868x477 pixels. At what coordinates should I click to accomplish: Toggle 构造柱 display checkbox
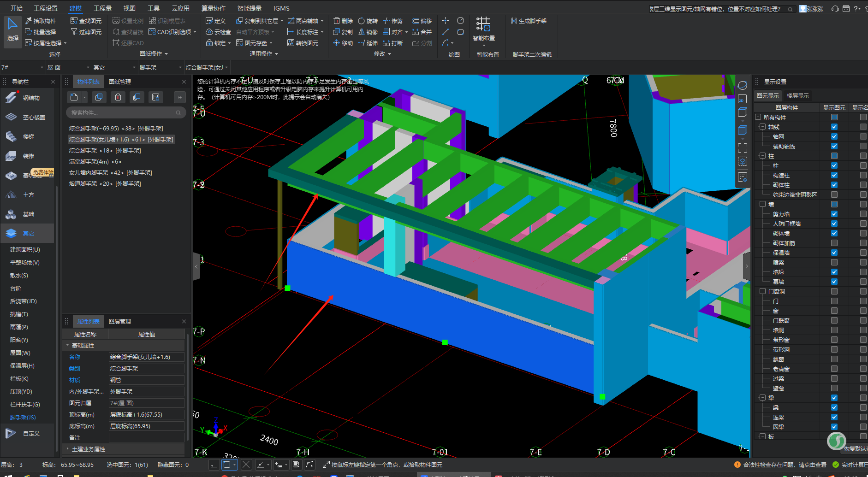tap(834, 175)
